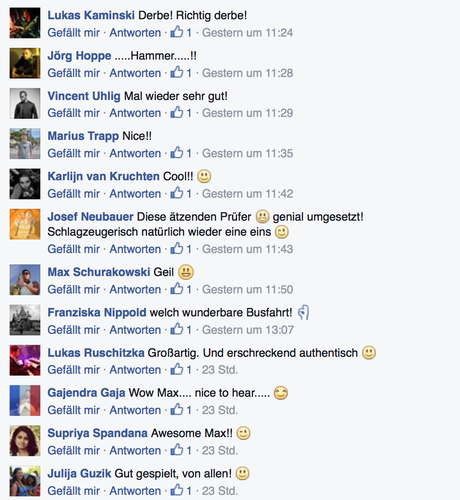The height and width of the screenshot is (500, 460).
Task: Open Gajendra Gaja's flag-colored avatar
Action: 25,400
